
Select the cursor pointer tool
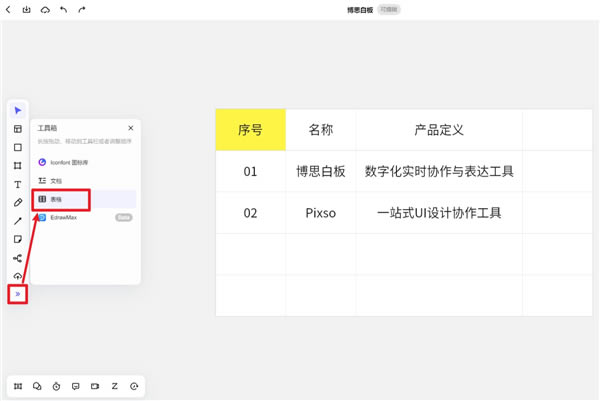click(17, 110)
